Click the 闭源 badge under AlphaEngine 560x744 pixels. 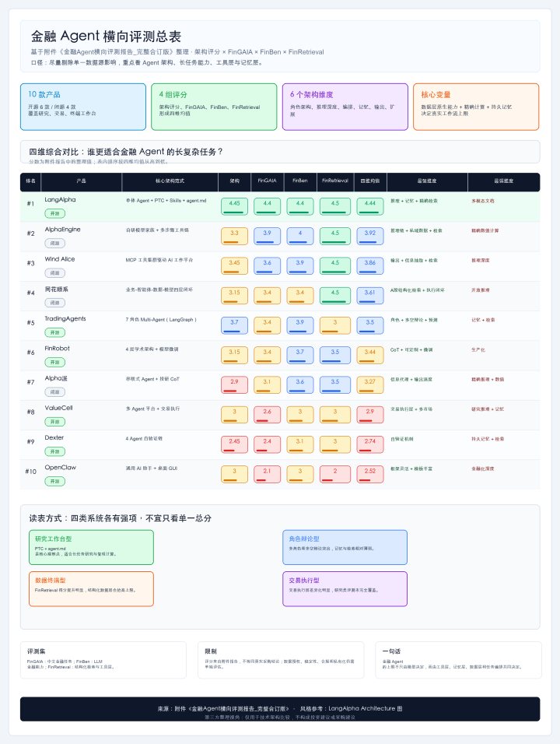pyautogui.click(x=55, y=244)
